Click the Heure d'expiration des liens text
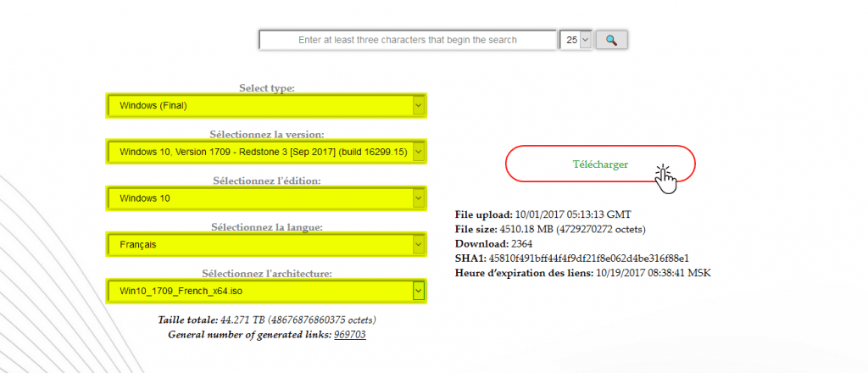868x373 pixels. [583, 273]
